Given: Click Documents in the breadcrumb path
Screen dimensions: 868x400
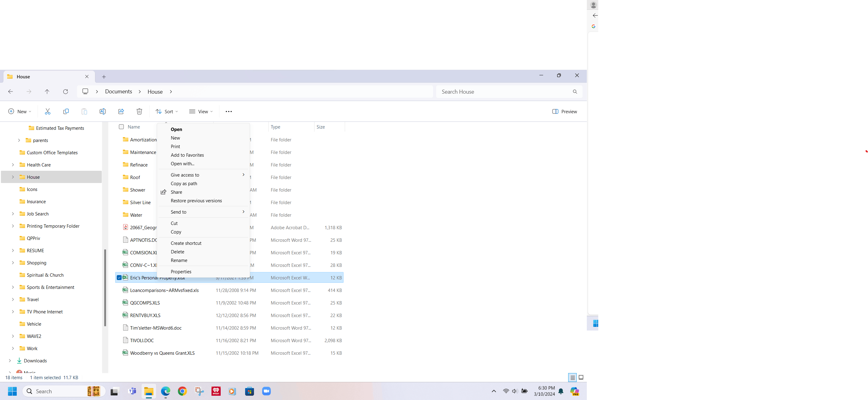Looking at the screenshot, I should pyautogui.click(x=118, y=92).
